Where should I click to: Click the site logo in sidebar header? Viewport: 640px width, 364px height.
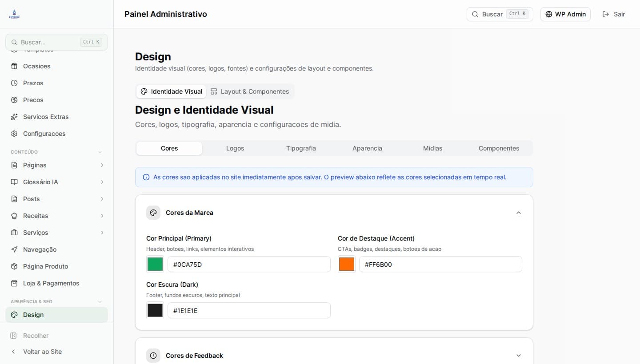tap(14, 14)
